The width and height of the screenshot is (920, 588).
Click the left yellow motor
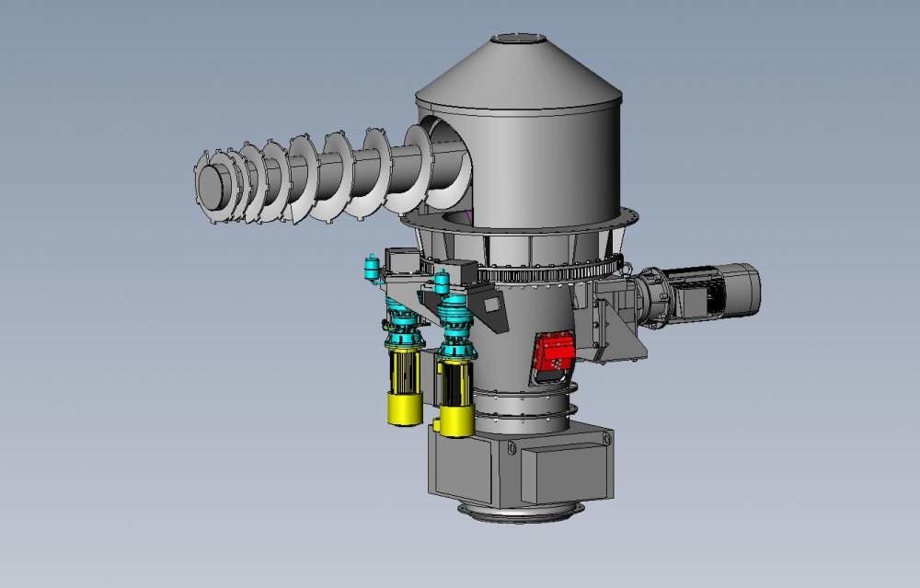pos(405,386)
